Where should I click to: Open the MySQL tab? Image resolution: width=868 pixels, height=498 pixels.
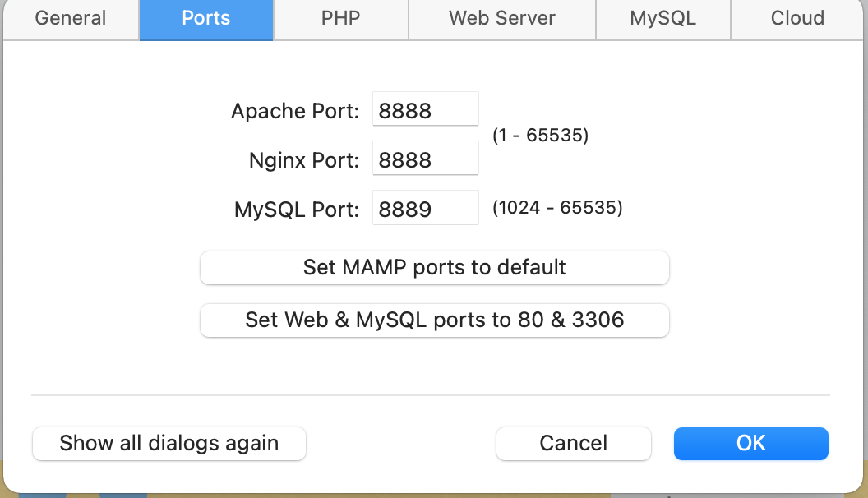663,18
